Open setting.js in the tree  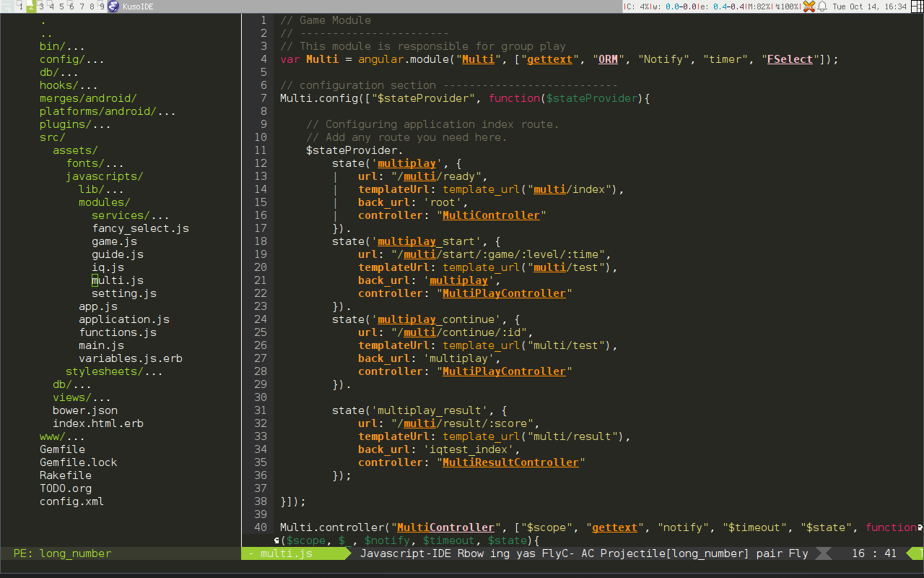124,293
